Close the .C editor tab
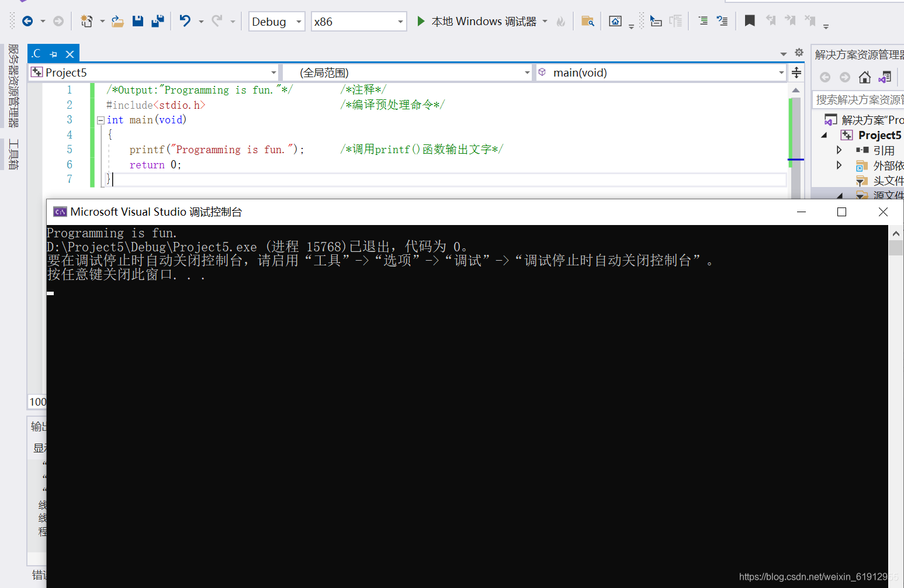 [70, 54]
